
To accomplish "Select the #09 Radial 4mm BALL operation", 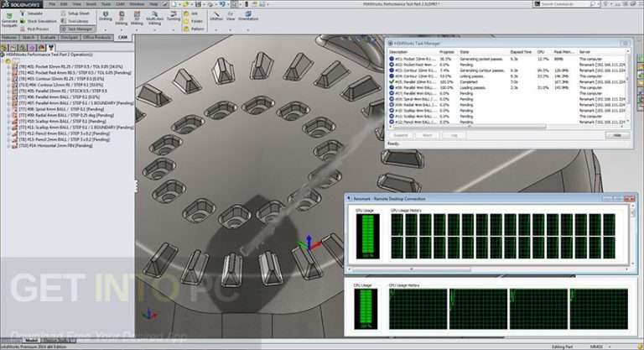I will 66,115.
